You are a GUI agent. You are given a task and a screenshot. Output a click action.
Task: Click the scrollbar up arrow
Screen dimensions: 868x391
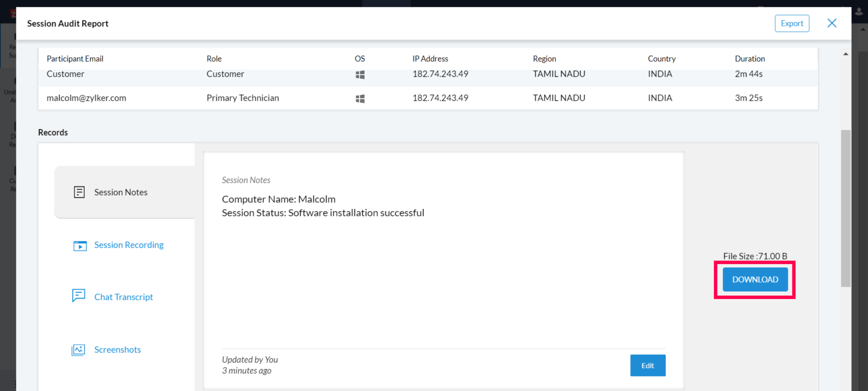pos(845,54)
